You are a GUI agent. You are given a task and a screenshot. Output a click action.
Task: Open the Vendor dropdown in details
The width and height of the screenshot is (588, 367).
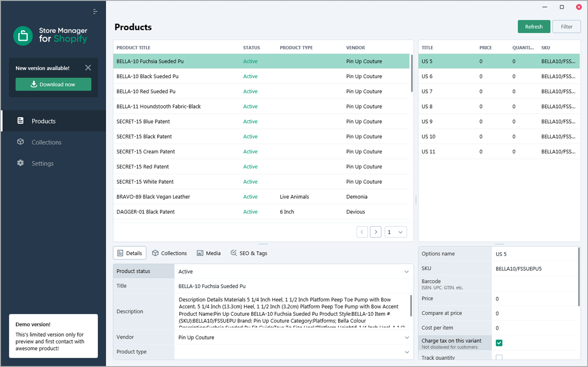[294, 337]
